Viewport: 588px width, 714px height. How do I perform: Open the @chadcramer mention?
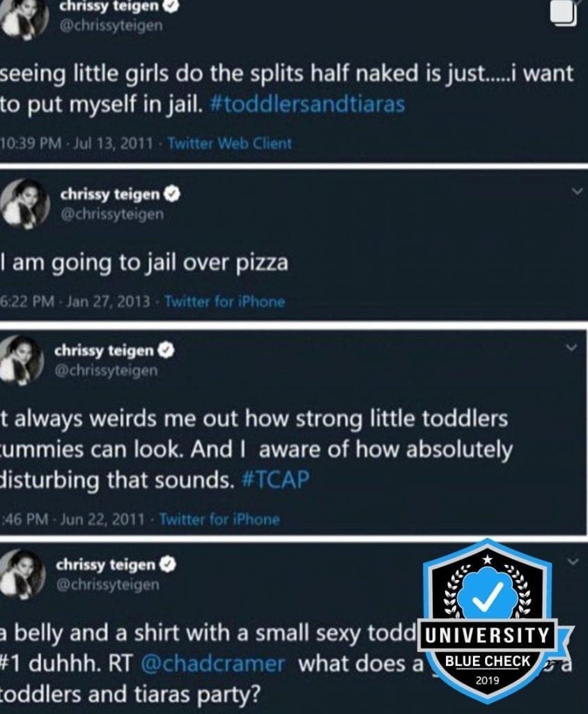click(213, 664)
